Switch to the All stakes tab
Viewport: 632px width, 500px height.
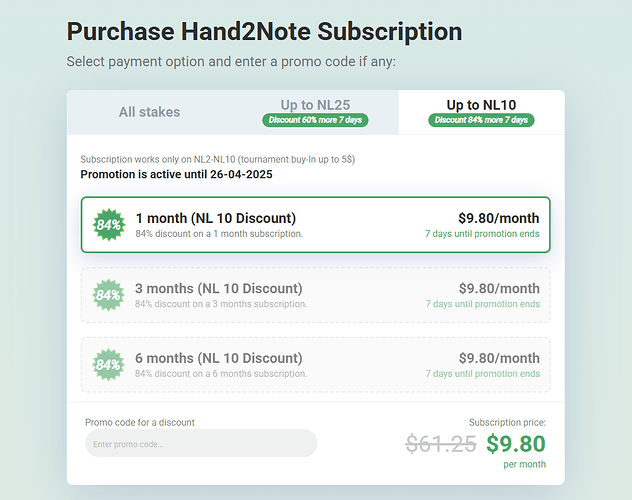149,112
